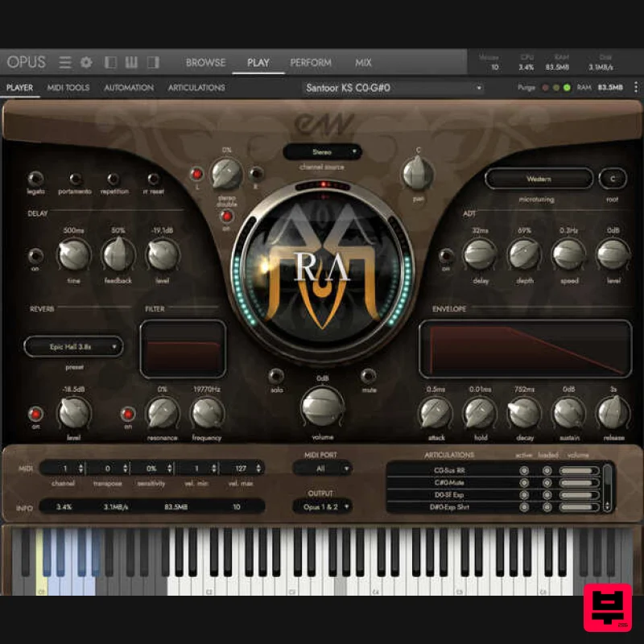Screen dimensions: 644x644
Task: Click the Legato button
Action: tap(34, 176)
